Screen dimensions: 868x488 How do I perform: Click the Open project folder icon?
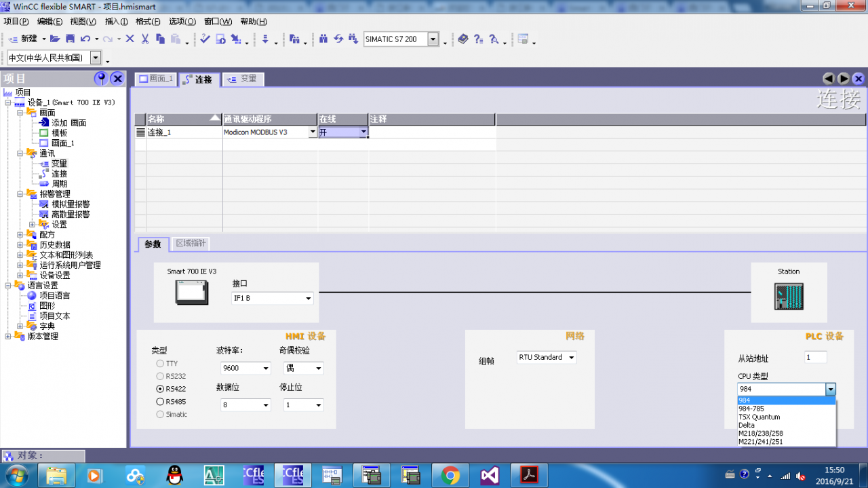[56, 39]
